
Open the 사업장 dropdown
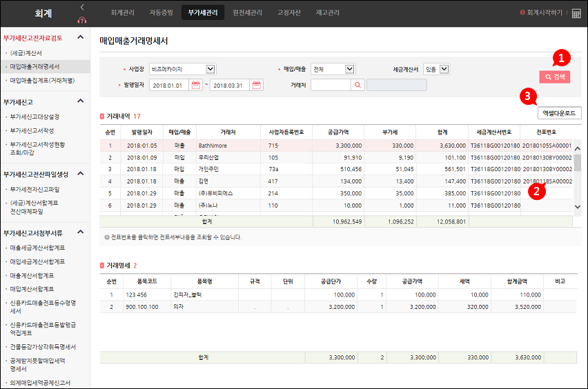point(183,69)
